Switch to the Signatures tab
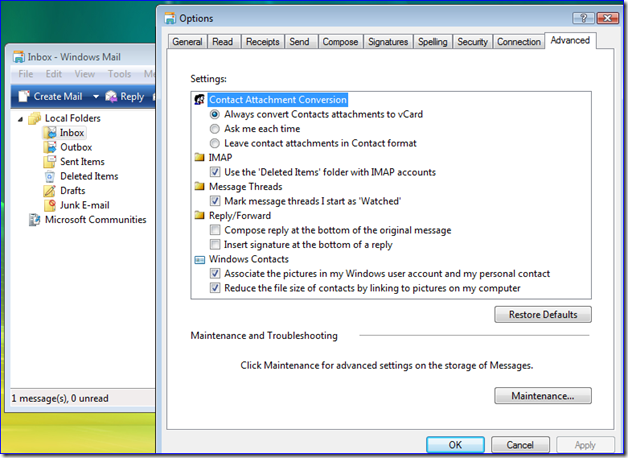Viewport: 628px width, 458px height. [x=388, y=42]
